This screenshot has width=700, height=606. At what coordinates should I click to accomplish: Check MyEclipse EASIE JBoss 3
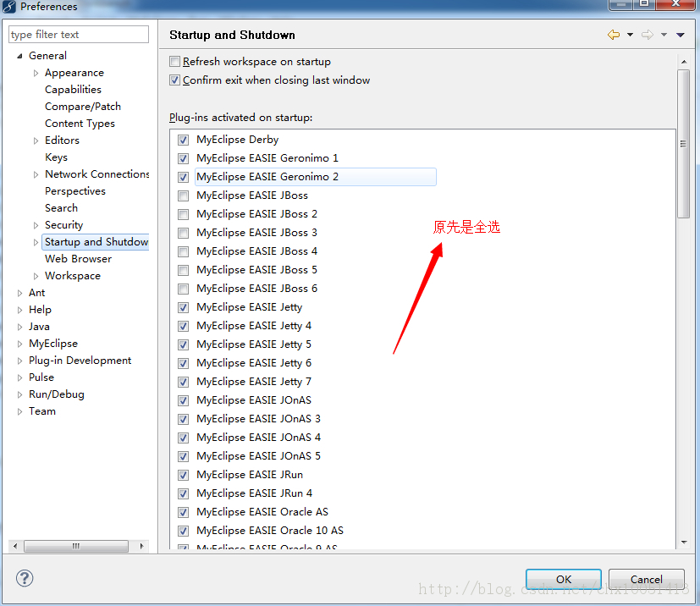click(183, 233)
